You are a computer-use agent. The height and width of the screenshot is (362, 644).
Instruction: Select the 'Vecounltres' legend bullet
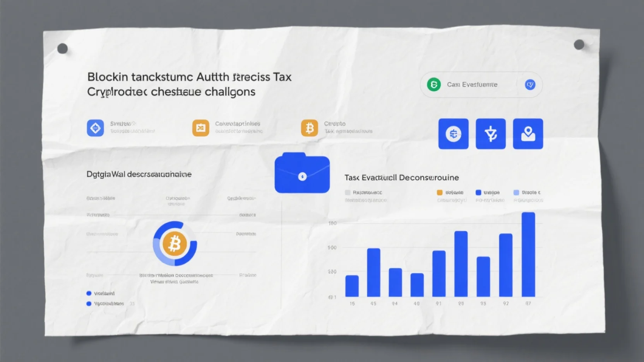click(x=88, y=304)
